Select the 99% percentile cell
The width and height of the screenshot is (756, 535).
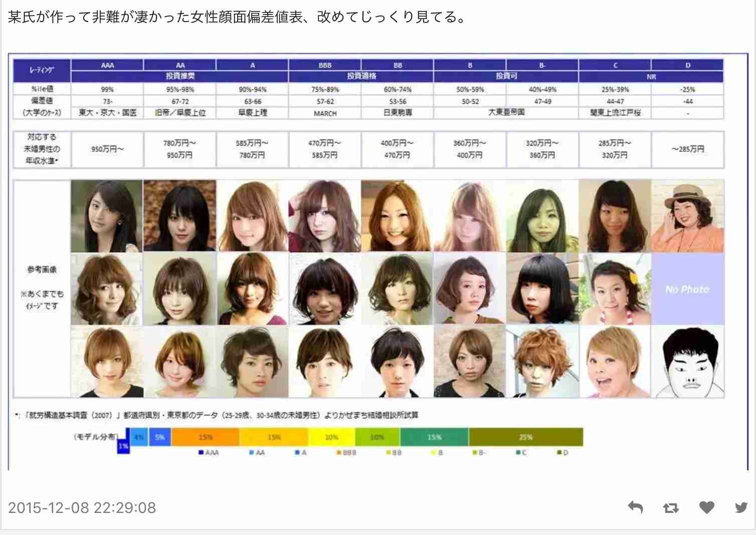[107, 89]
